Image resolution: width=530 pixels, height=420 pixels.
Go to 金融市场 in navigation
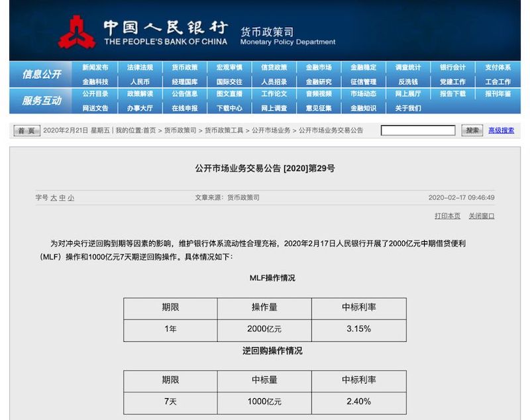319,68
